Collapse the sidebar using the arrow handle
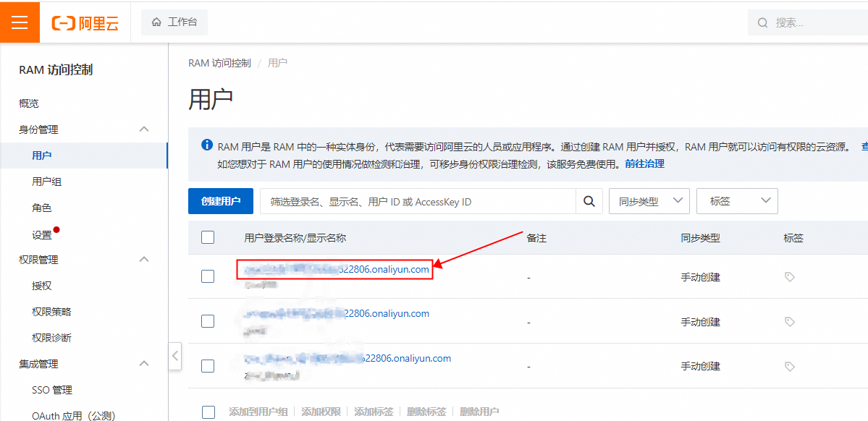 (x=175, y=356)
